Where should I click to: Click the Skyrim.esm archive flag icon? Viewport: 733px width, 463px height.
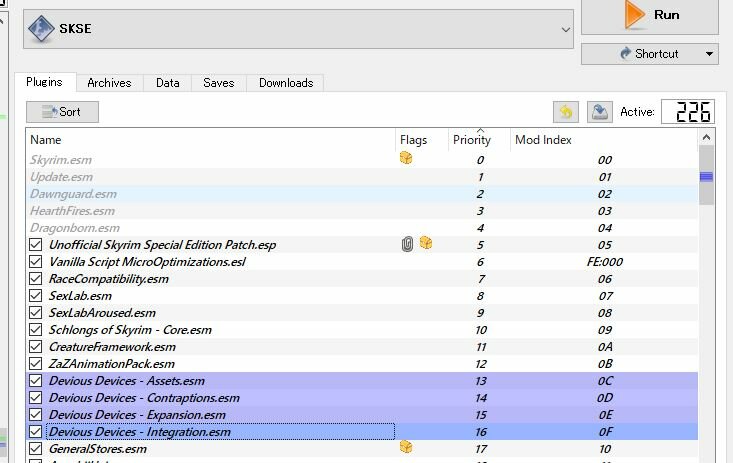pyautogui.click(x=406, y=158)
